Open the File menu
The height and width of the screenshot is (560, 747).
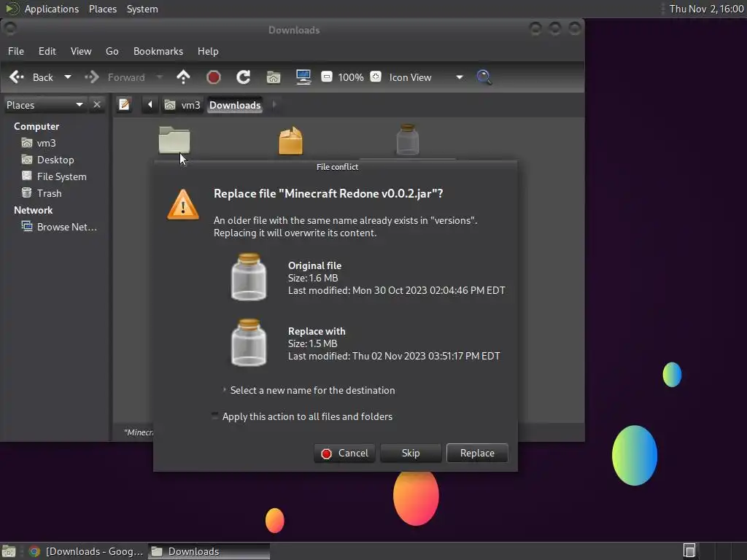tap(16, 51)
